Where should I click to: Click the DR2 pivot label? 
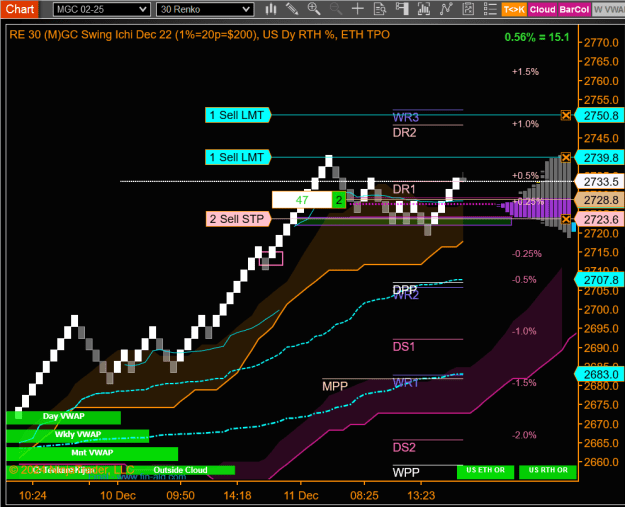point(405,132)
